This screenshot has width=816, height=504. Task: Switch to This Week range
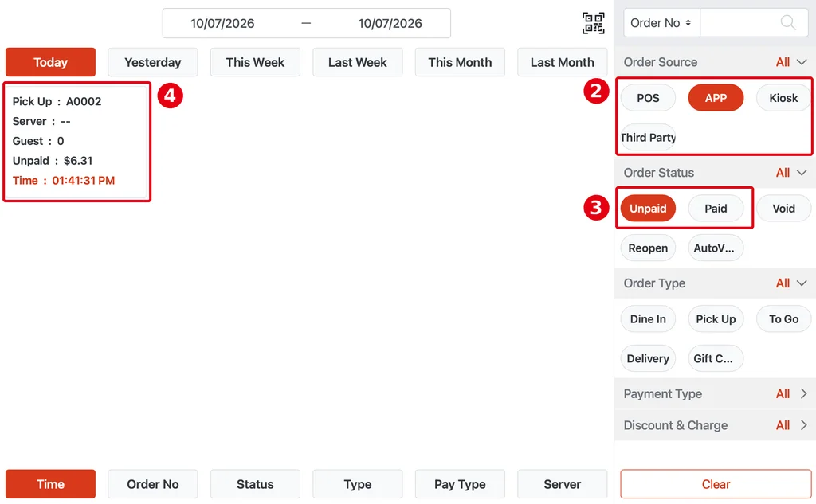coord(255,62)
